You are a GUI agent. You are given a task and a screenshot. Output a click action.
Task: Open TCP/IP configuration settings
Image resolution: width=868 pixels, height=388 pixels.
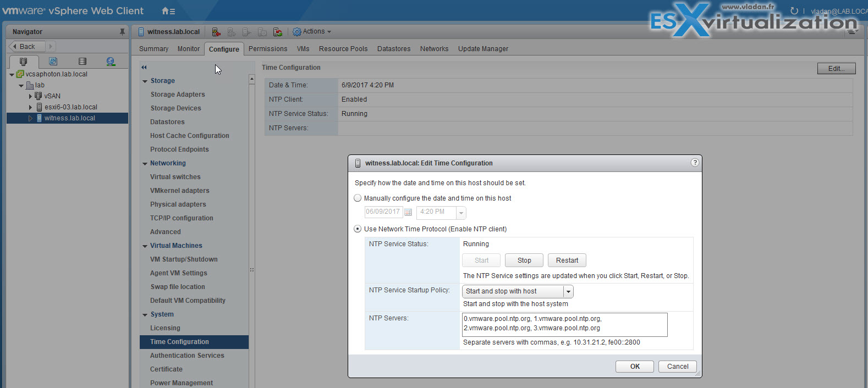pos(182,218)
